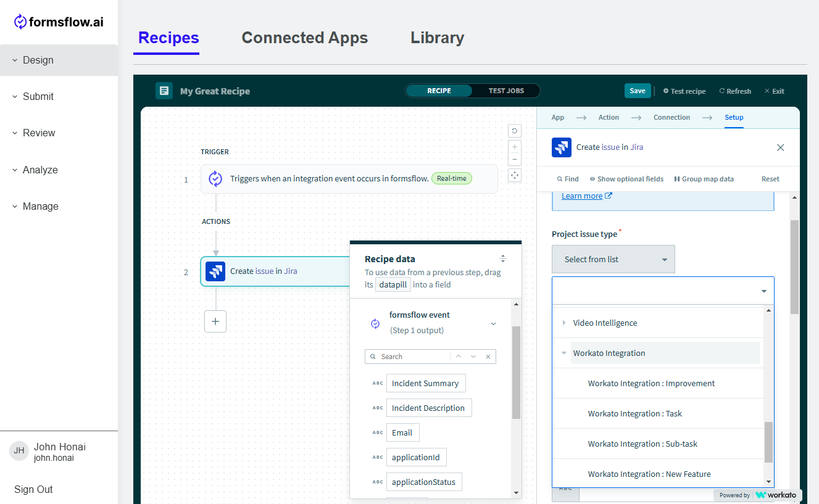Click the formsflow.ai logo
This screenshot has height=504, width=819.
coord(59,22)
